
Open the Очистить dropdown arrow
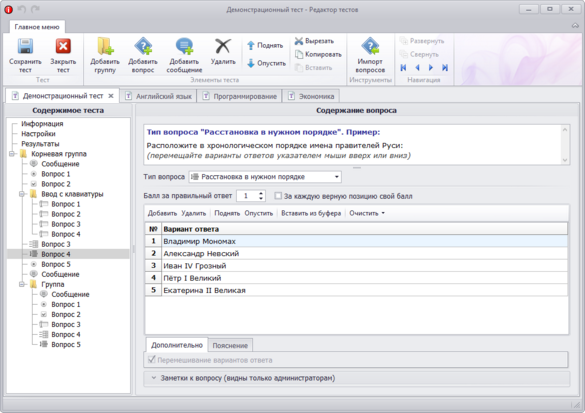[x=383, y=213]
